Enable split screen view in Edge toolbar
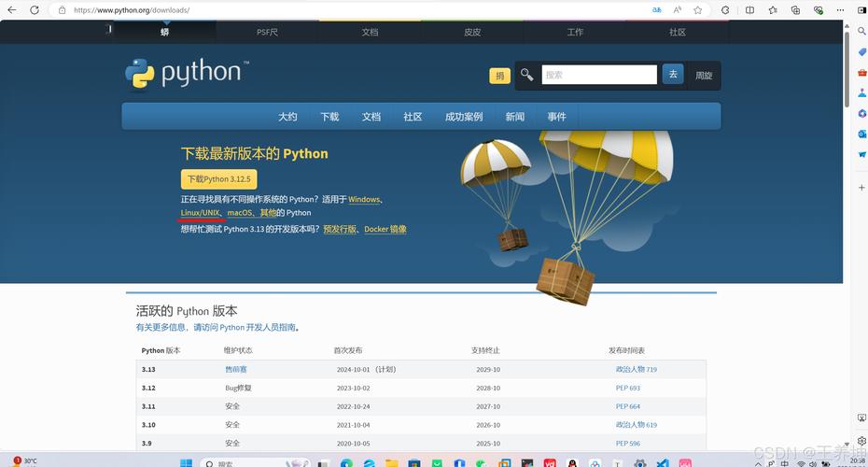Screen dimensions: 868x467 pos(749,10)
